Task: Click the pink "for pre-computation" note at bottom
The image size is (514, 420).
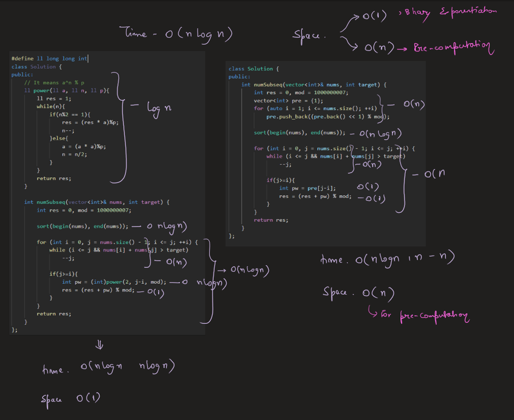Action: pyautogui.click(x=419, y=315)
